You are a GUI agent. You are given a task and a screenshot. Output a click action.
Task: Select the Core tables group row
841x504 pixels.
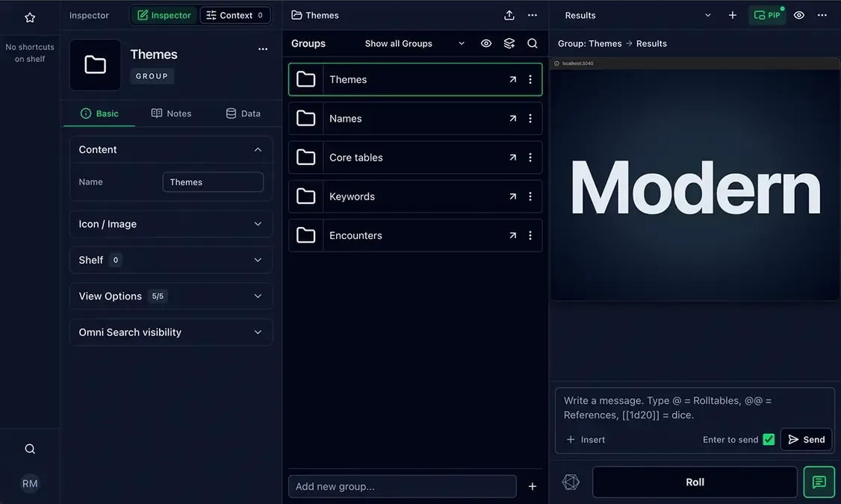coord(415,158)
